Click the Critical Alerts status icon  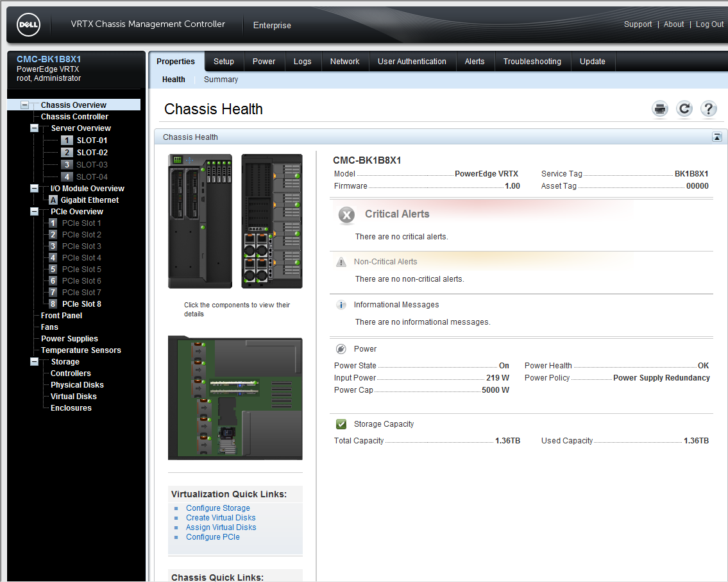click(x=346, y=216)
